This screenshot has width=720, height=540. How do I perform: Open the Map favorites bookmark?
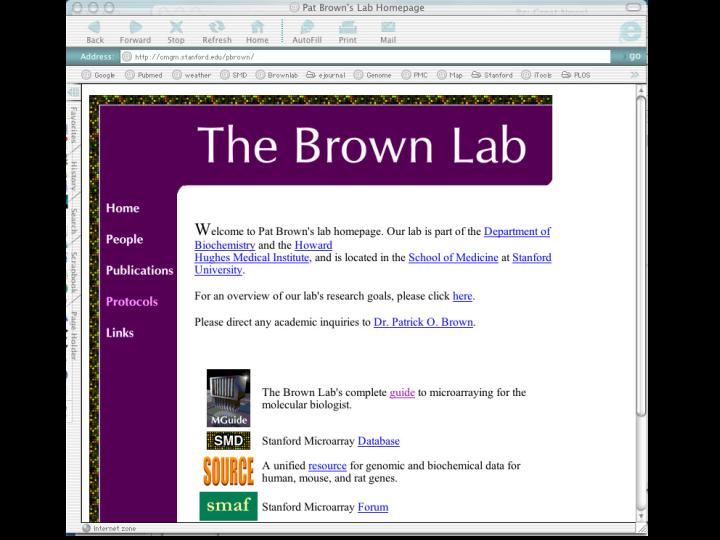450,75
